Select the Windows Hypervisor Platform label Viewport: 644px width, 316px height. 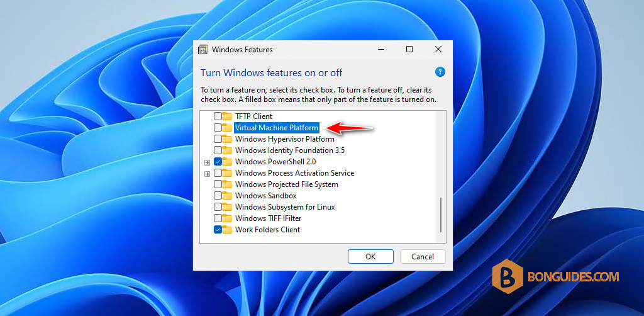[285, 139]
